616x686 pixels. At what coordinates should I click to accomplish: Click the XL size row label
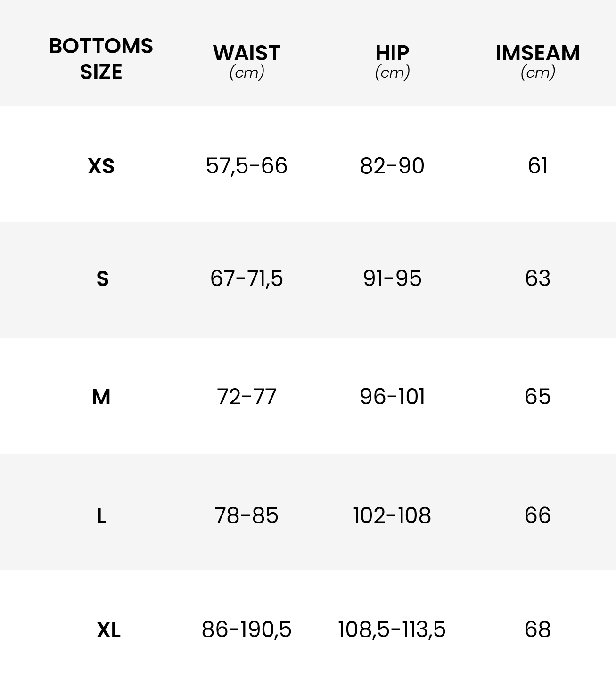108,630
